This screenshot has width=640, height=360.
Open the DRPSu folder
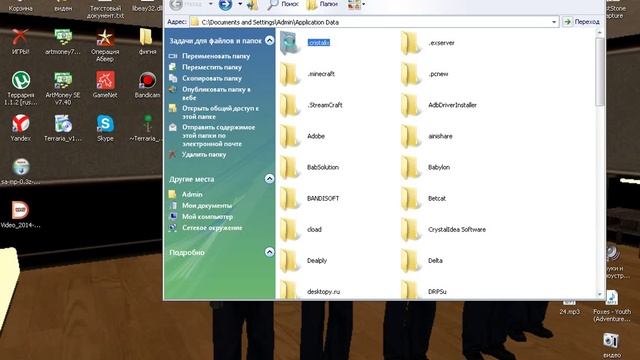tap(424, 291)
